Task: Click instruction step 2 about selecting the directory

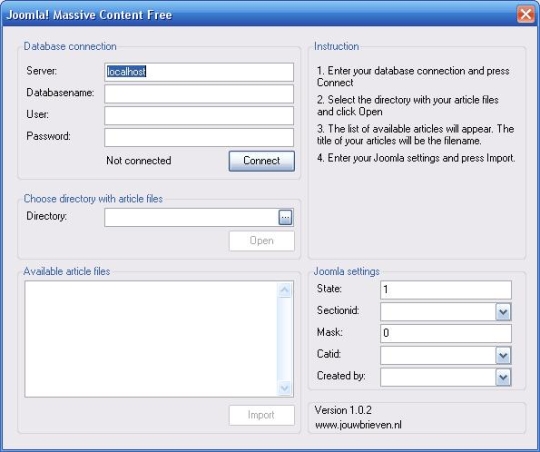Action: coord(407,106)
